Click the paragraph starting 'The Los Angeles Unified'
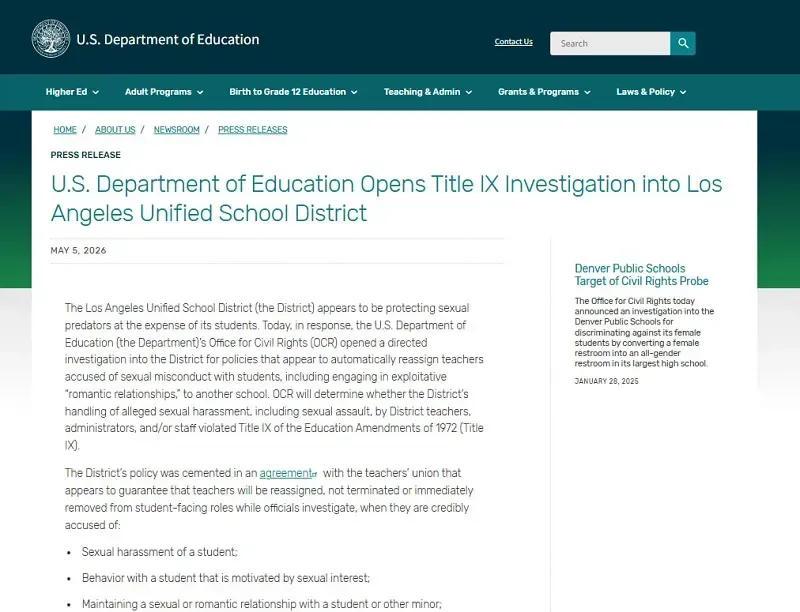This screenshot has width=800, height=612. pos(274,376)
